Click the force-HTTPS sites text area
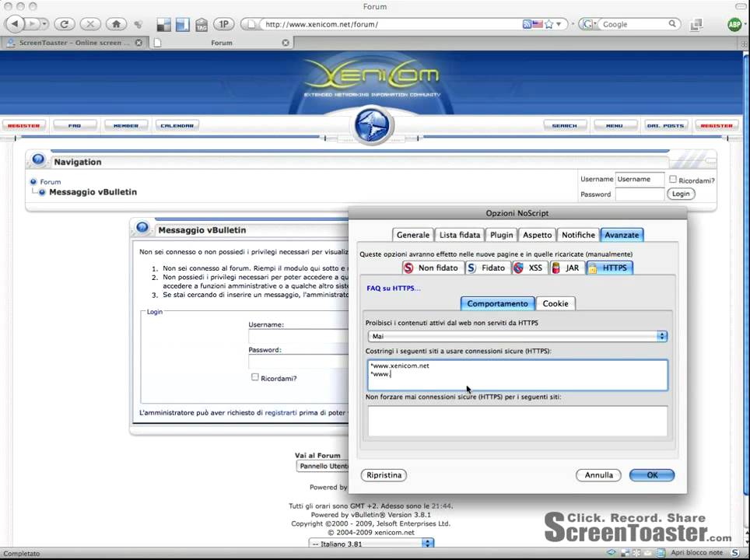 pyautogui.click(x=517, y=375)
